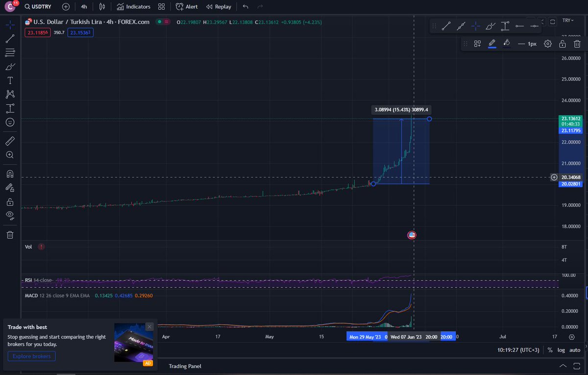Undo the last chart action
Screen dimensions: 588x375
245,7
